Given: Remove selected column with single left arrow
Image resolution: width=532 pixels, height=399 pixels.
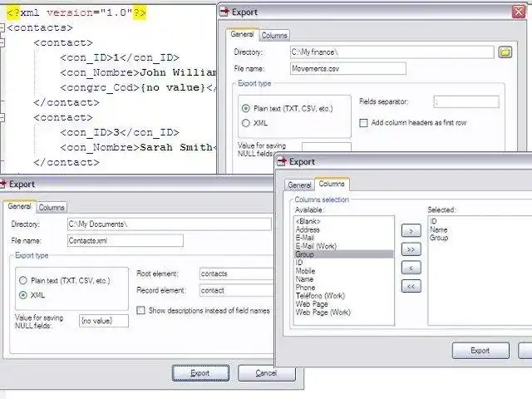Looking at the screenshot, I should click(x=411, y=268).
